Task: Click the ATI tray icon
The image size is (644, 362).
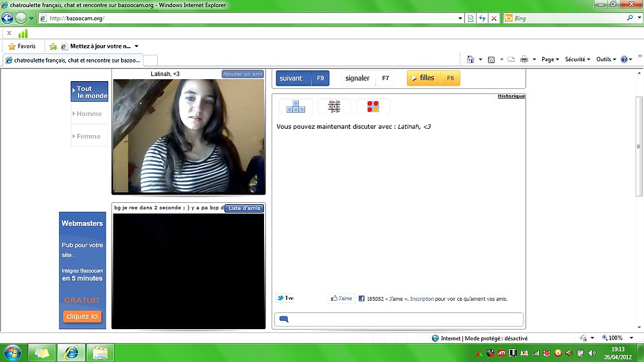Action: coord(502,353)
